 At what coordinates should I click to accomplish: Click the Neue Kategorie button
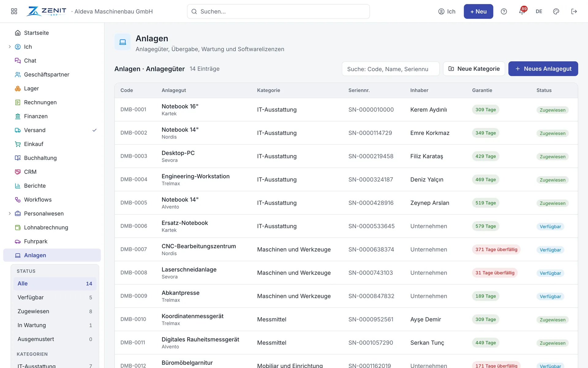[474, 69]
